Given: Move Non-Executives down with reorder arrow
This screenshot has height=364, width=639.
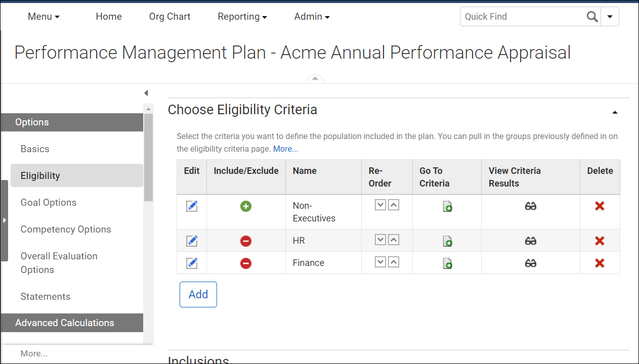Looking at the screenshot, I should tap(380, 204).
